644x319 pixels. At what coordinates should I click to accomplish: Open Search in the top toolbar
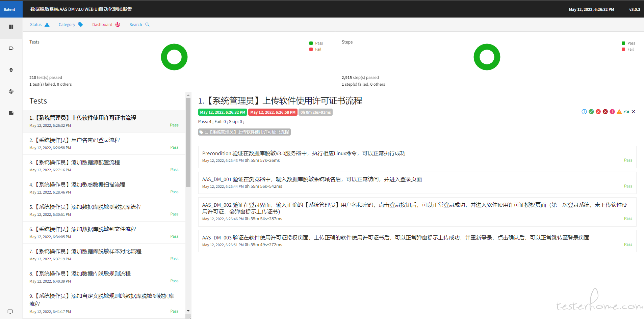139,25
